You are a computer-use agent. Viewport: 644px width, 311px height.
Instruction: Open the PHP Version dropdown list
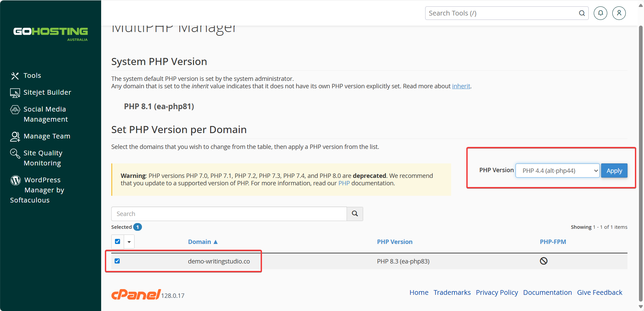pos(558,170)
